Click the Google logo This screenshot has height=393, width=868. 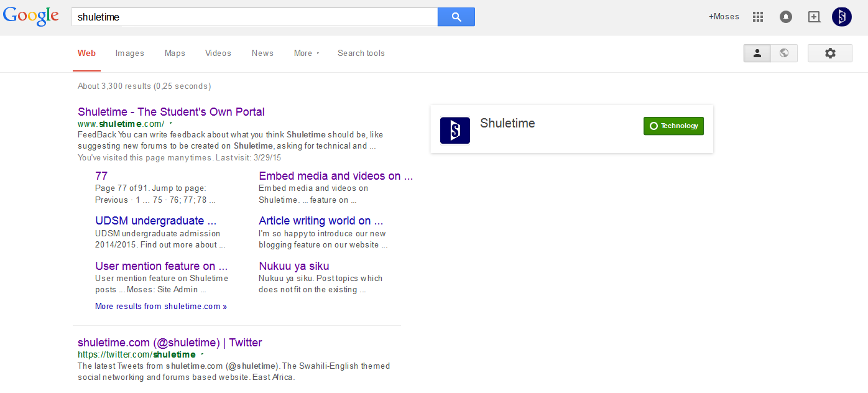pos(31,17)
